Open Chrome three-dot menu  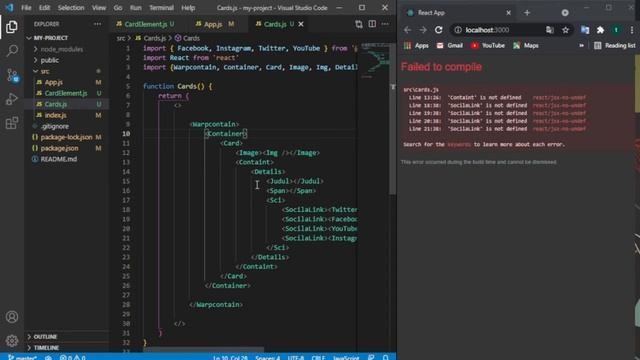click(632, 30)
